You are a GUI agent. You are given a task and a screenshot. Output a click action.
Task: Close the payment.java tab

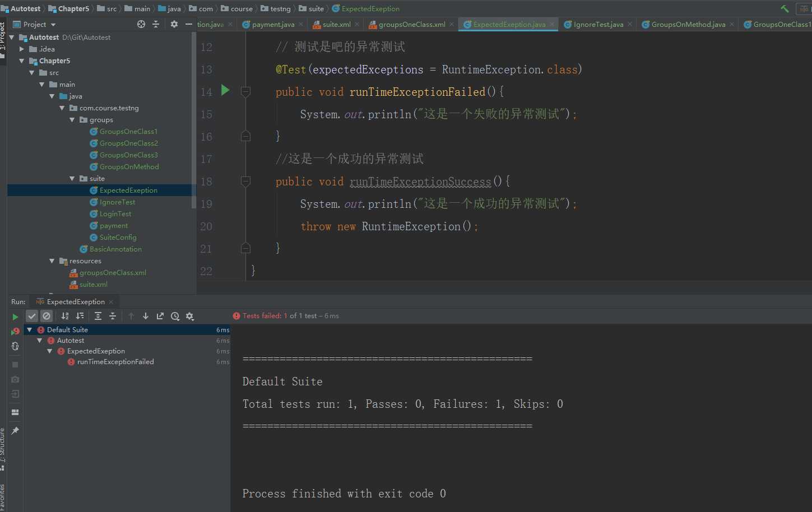pyautogui.click(x=301, y=24)
